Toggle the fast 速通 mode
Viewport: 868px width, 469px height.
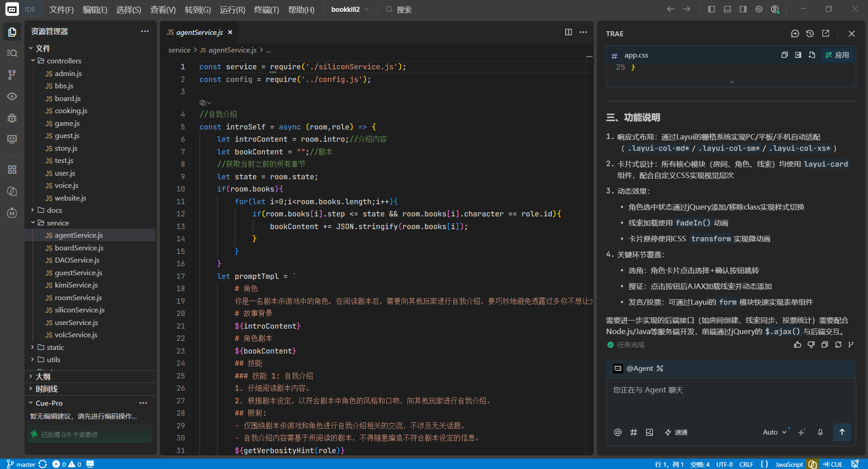tap(676, 432)
